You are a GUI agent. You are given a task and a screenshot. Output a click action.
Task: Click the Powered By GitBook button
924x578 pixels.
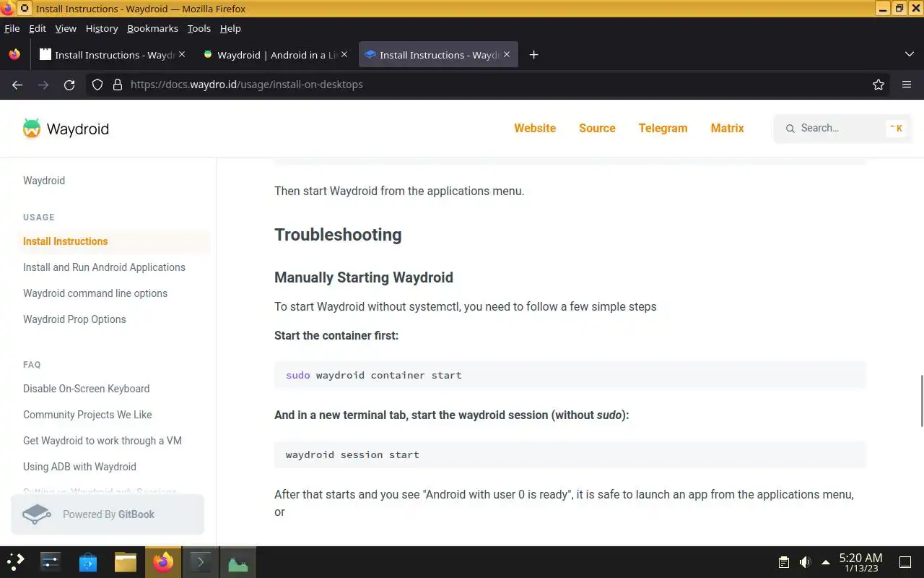point(108,514)
